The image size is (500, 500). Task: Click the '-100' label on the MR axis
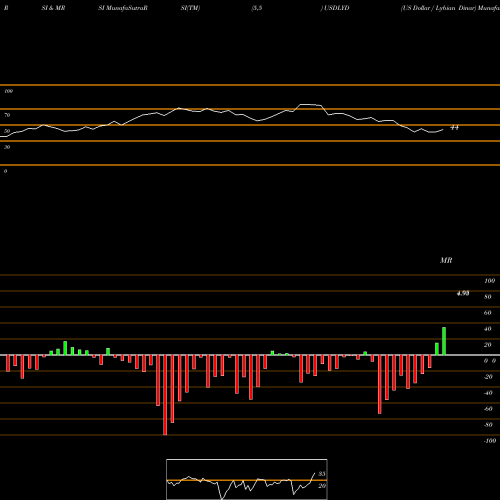(x=490, y=441)
